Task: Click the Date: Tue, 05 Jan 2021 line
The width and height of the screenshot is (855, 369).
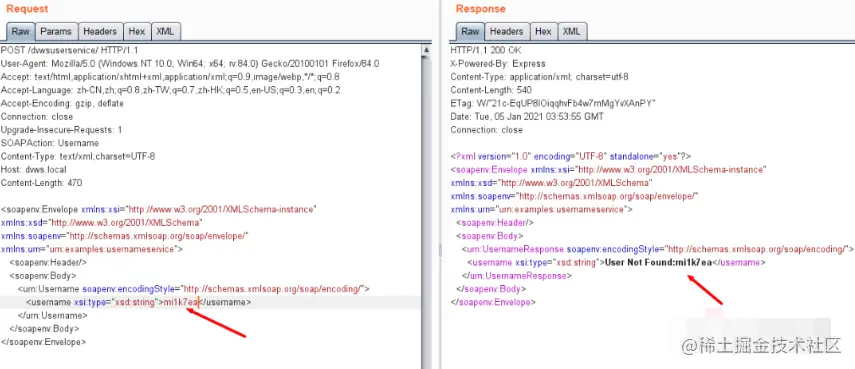Action: [x=527, y=117]
